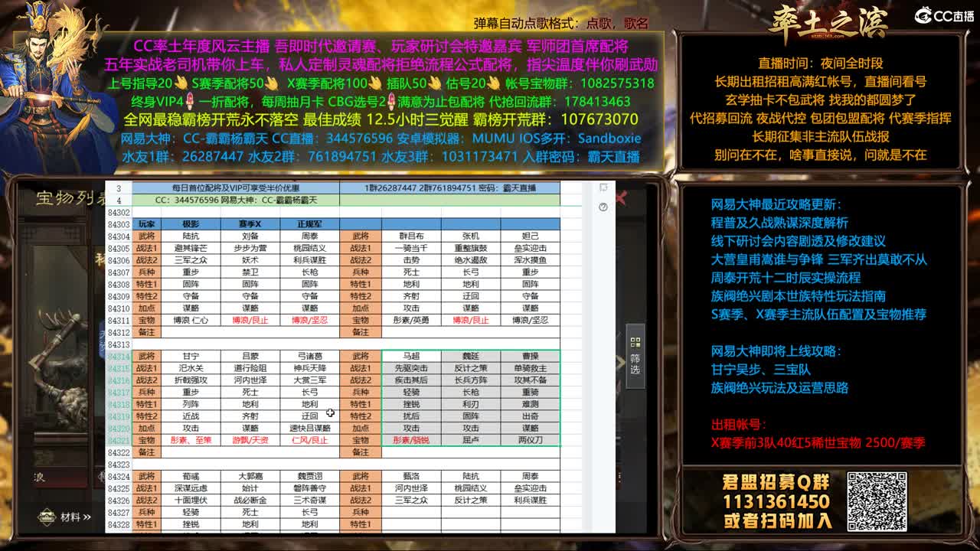Click cell 刘备

point(250,236)
